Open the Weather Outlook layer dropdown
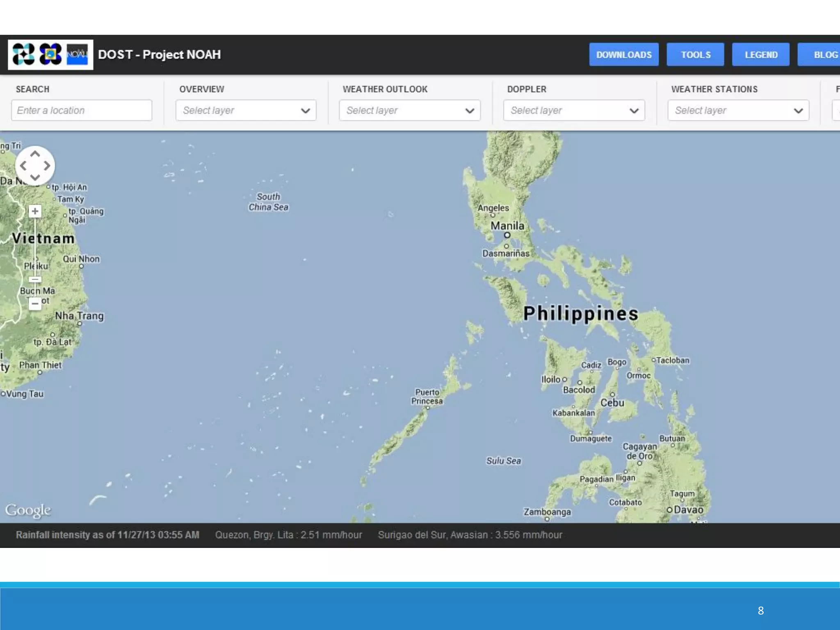 point(409,110)
